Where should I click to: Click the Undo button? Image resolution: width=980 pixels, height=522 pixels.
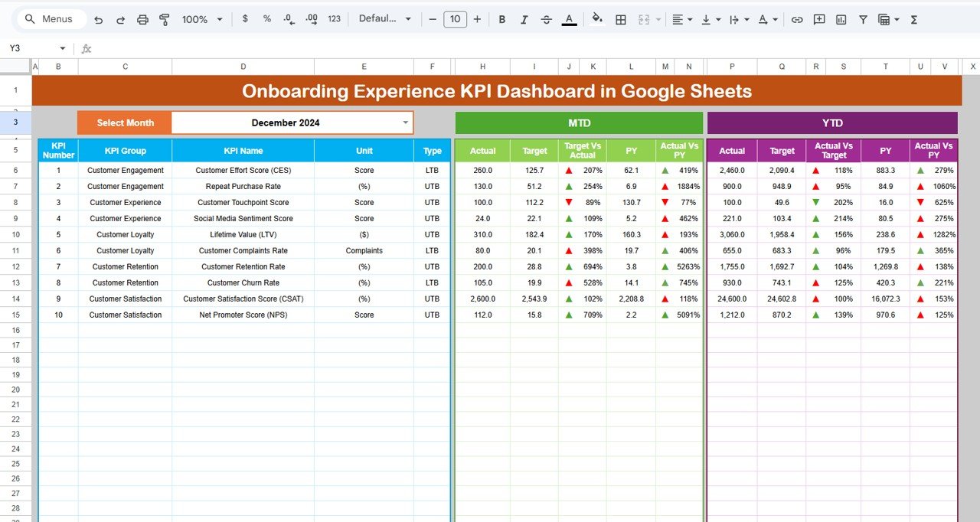(x=98, y=19)
